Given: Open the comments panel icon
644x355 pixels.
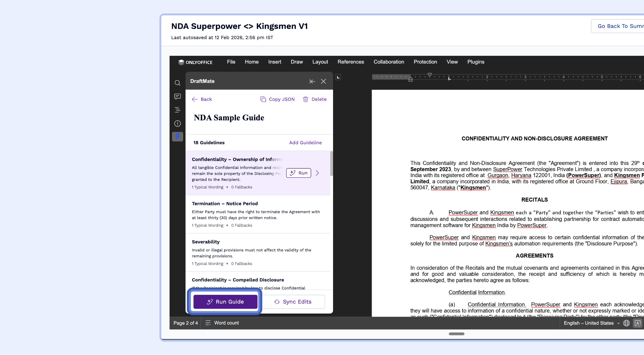Looking at the screenshot, I should click(177, 96).
